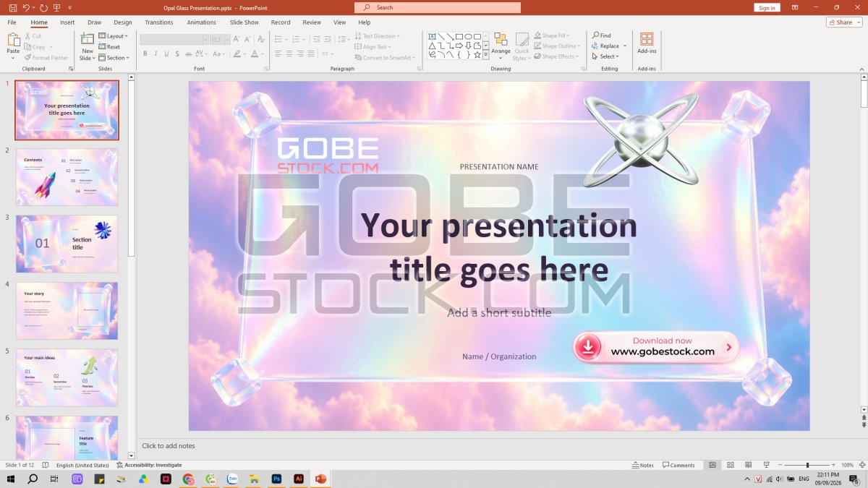Viewport: 868px width, 488px height.
Task: Select slide 2 Contents thumbnail
Action: [x=67, y=177]
